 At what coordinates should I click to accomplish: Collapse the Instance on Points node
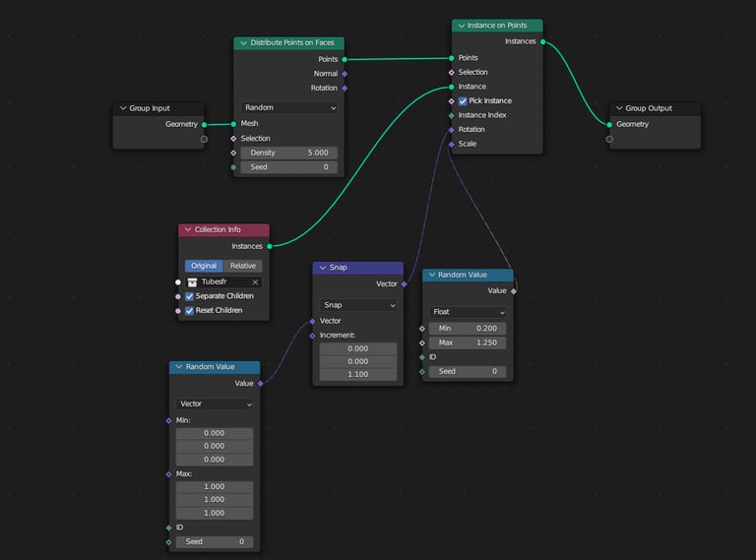point(462,26)
